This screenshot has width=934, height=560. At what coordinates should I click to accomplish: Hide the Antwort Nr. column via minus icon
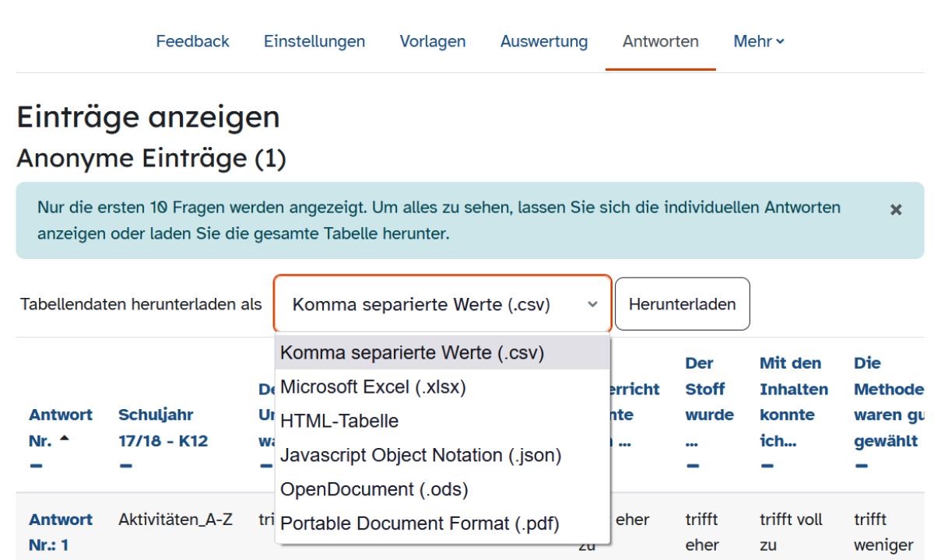pos(37,467)
